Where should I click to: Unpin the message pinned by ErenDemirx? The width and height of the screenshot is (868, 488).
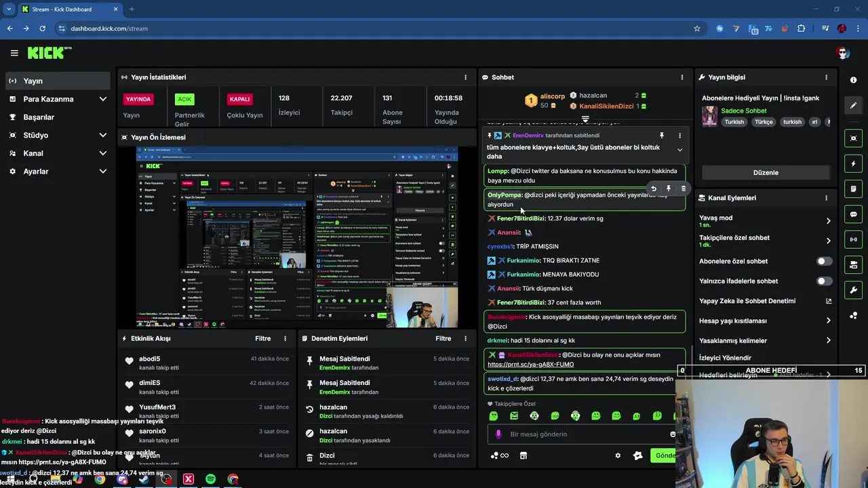(661, 136)
